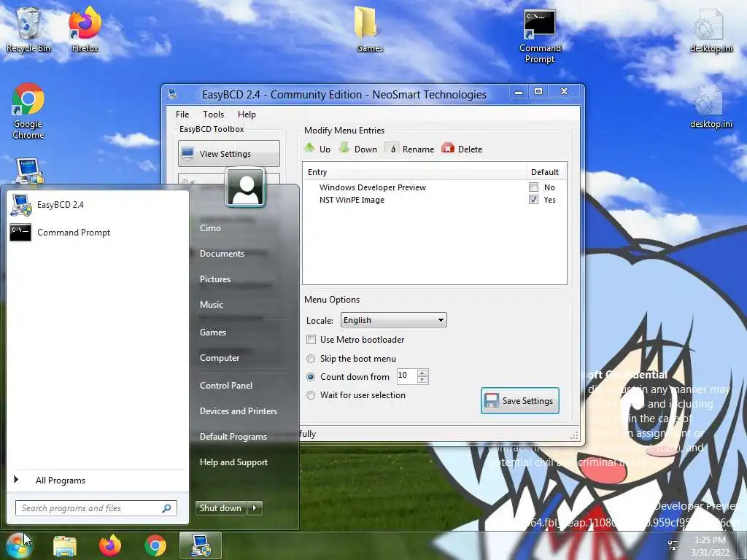Click the network icon in system tray
Screen dimensions: 747x560
[673, 545]
